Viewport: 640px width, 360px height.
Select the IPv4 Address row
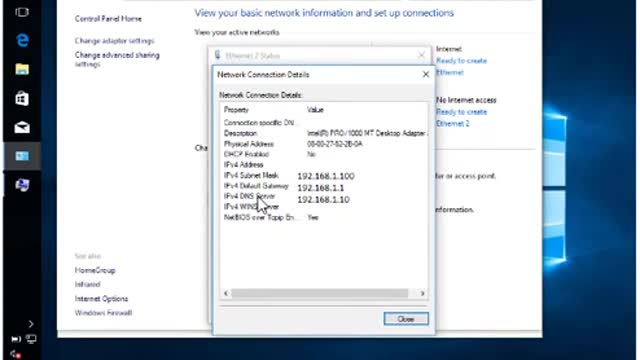pyautogui.click(x=324, y=165)
